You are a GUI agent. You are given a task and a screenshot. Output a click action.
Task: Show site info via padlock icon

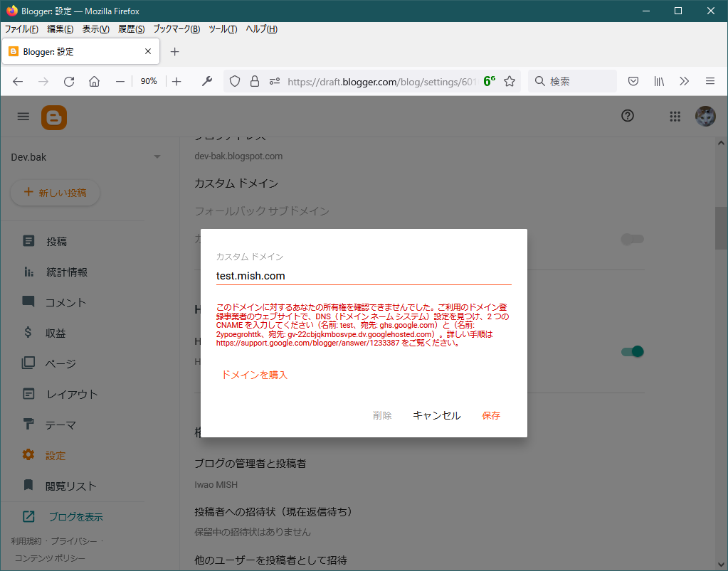pos(255,82)
